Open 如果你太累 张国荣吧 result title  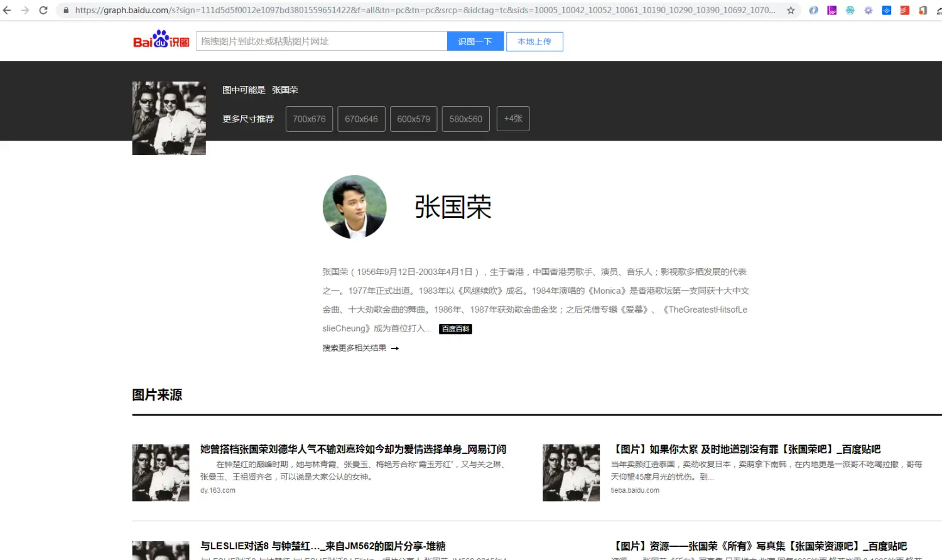[746, 450]
